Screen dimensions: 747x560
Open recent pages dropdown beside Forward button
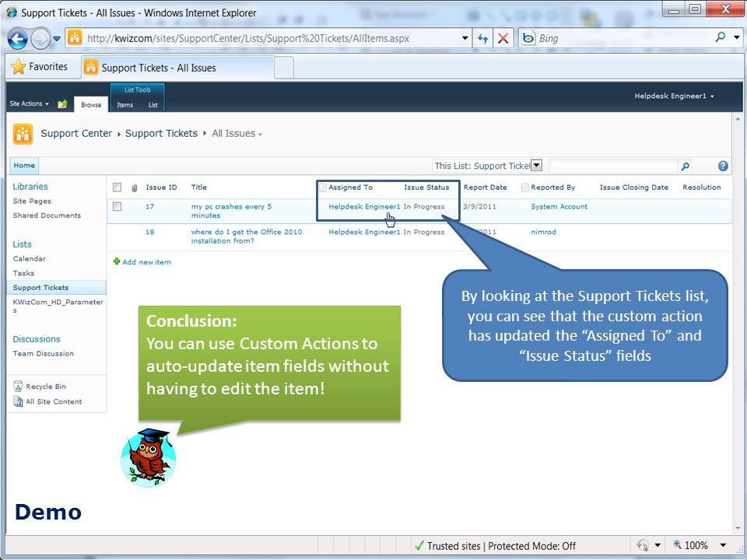click(57, 39)
